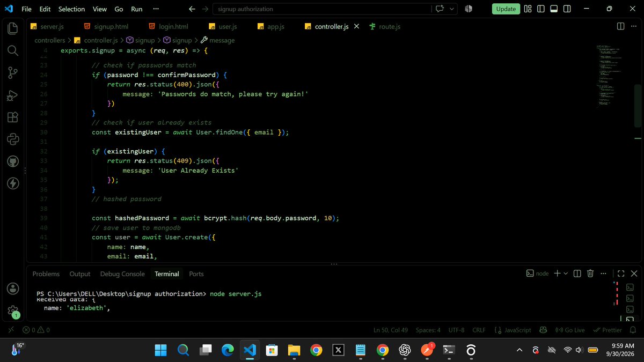Click the errors and warnings indicator
The height and width of the screenshot is (362, 644).
(x=36, y=330)
